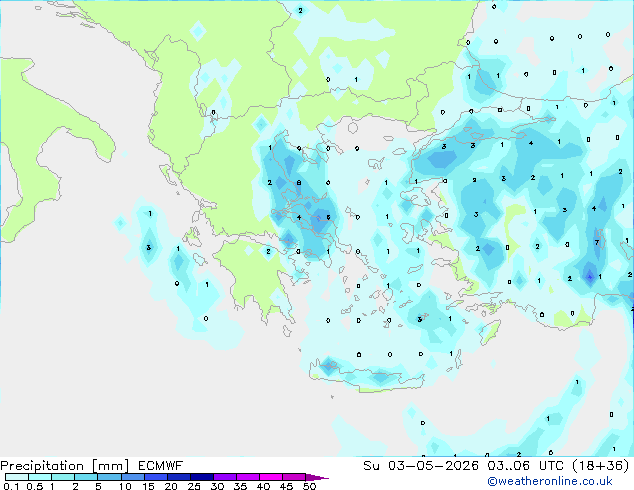Click the legend scale label "35"
The image size is (634, 490).
(x=240, y=486)
